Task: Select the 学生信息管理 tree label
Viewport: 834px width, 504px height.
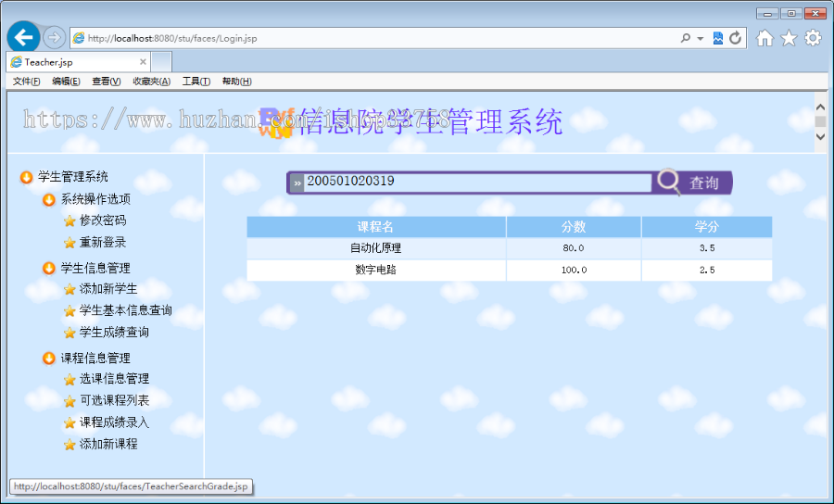Action: [95, 268]
